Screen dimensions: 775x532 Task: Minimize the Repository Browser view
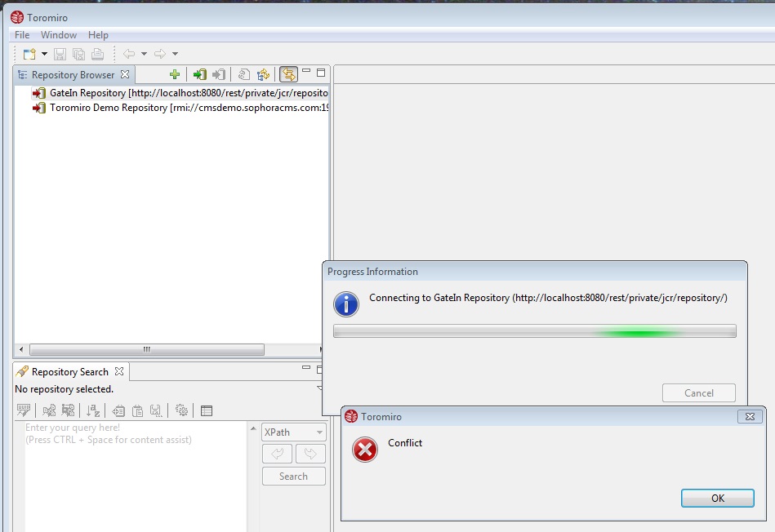click(x=306, y=71)
